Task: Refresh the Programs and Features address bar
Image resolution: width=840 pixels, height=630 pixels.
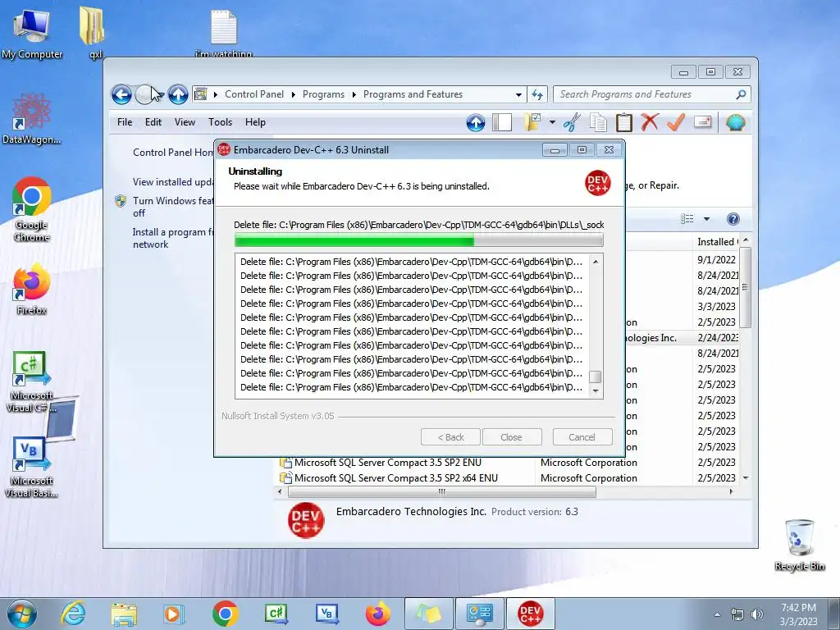Action: (536, 95)
